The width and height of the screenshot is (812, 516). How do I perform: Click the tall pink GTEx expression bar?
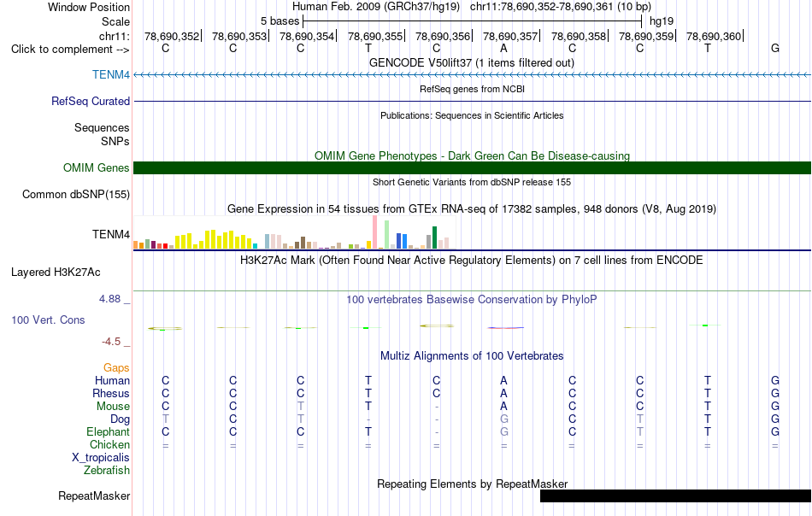tap(374, 232)
